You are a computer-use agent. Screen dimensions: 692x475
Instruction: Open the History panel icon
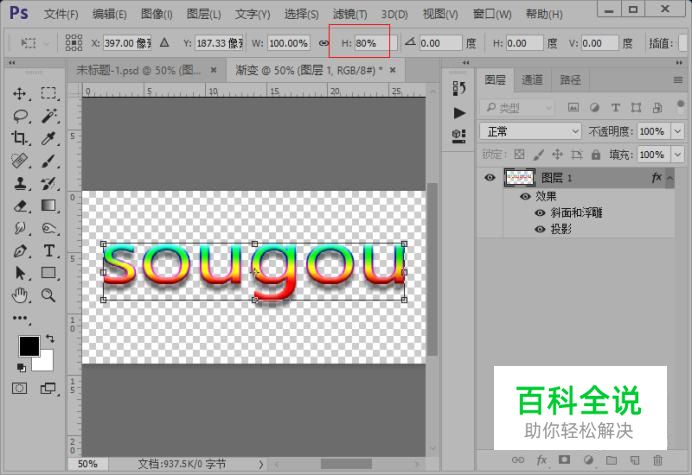tap(459, 88)
